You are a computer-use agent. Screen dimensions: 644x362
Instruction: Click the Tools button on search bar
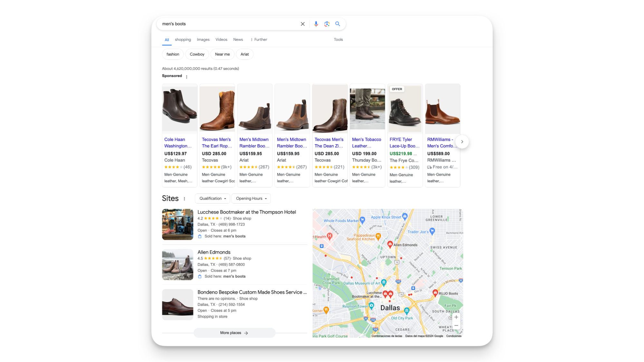point(339,39)
